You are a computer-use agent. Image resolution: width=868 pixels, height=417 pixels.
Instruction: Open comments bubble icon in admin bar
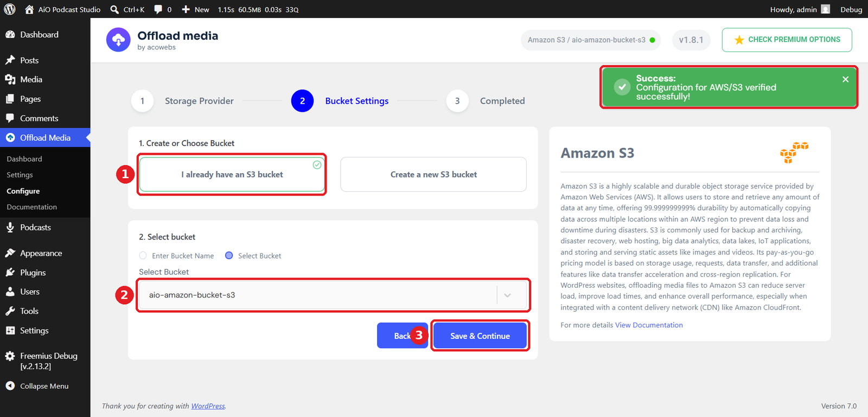tap(158, 9)
